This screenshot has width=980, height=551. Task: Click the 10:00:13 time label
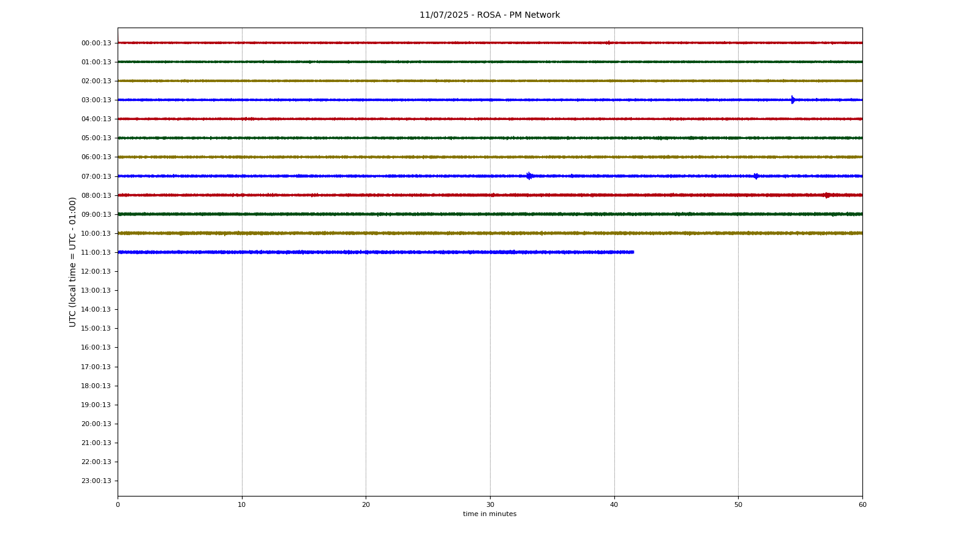pyautogui.click(x=96, y=233)
